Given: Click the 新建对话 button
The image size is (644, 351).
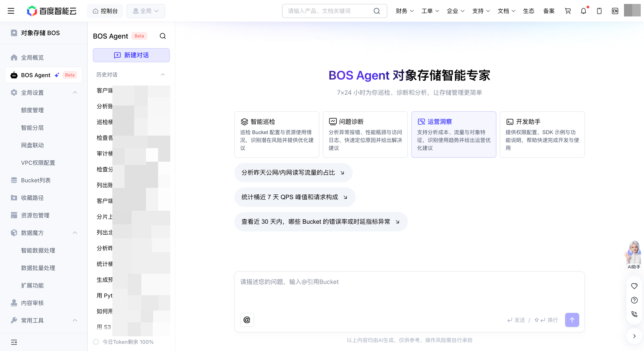Looking at the screenshot, I should point(131,55).
